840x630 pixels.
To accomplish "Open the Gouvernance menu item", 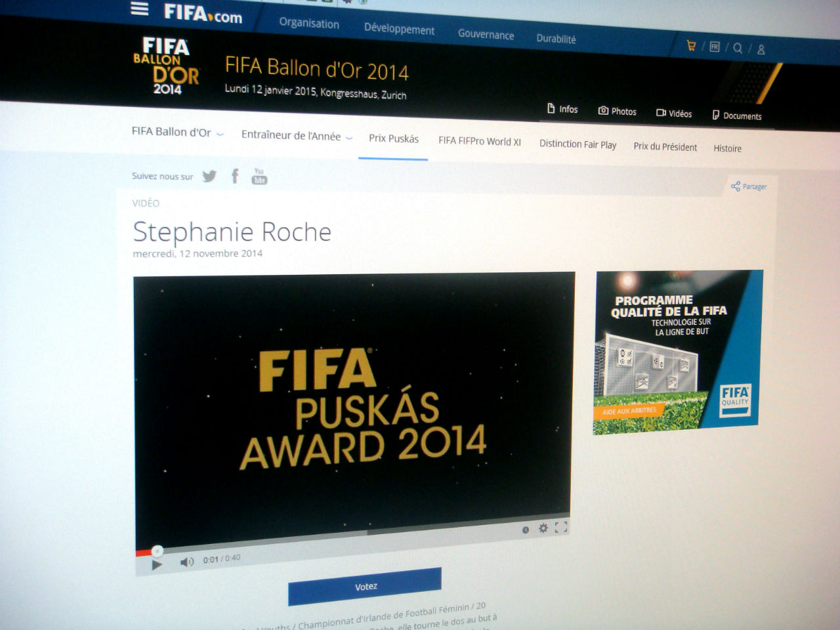I will (486, 34).
